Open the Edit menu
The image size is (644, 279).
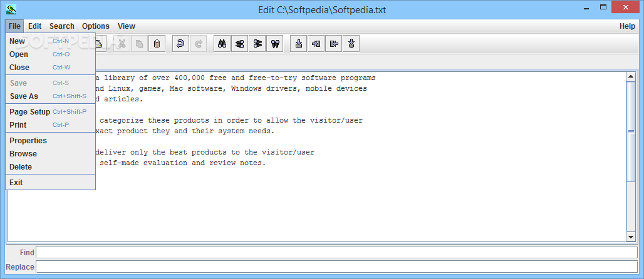(x=35, y=26)
